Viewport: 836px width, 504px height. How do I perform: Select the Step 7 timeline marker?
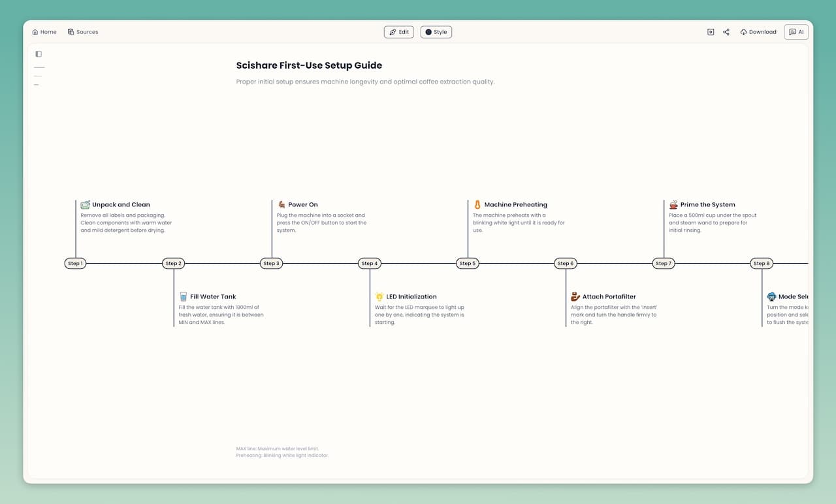click(664, 264)
